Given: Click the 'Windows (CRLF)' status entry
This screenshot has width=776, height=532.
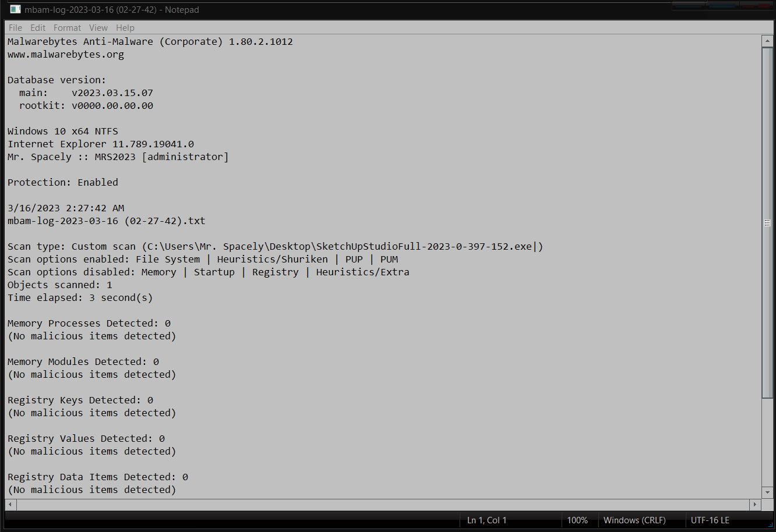Looking at the screenshot, I should tap(634, 520).
